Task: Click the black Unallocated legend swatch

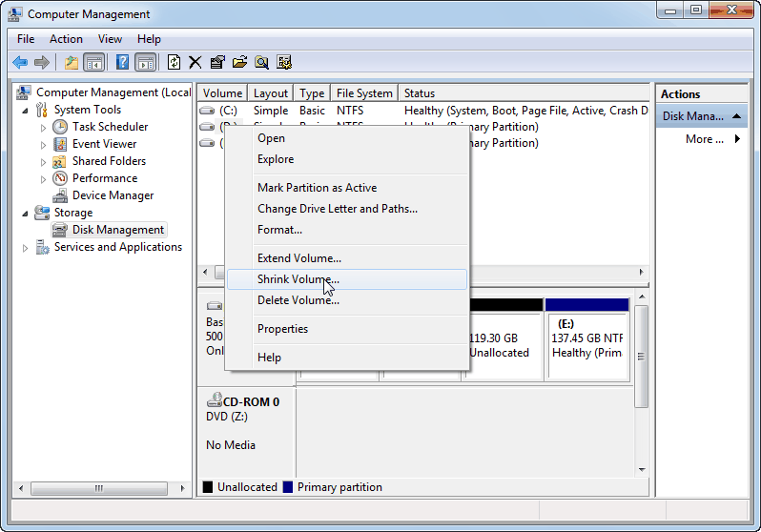Action: click(208, 487)
